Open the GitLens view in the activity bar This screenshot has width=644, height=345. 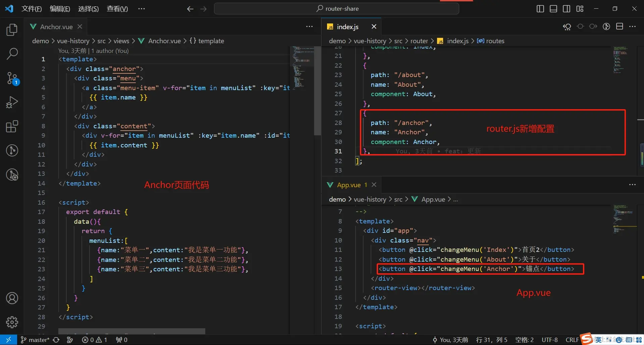pos(12,150)
